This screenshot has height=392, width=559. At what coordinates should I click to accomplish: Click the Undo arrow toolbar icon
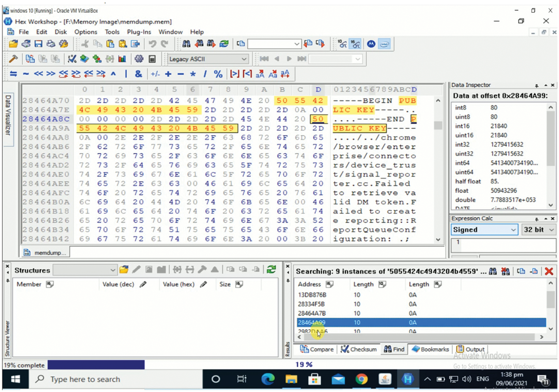pos(152,44)
